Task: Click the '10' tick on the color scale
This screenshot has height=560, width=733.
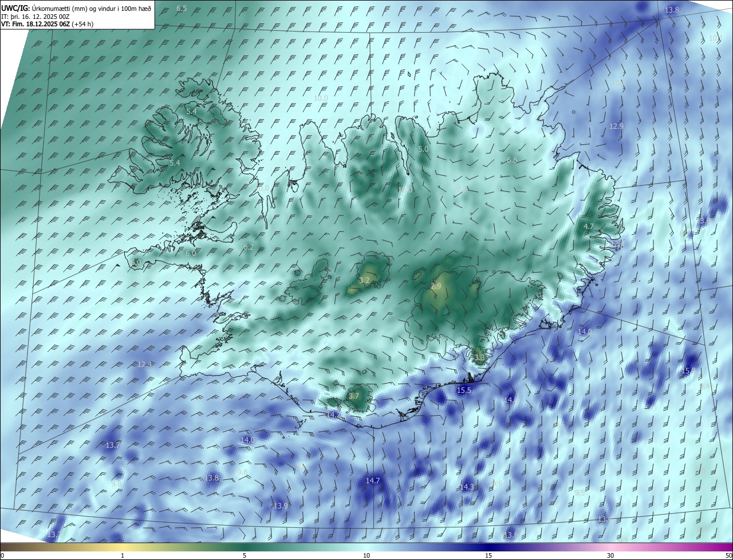Action: pyautogui.click(x=366, y=555)
